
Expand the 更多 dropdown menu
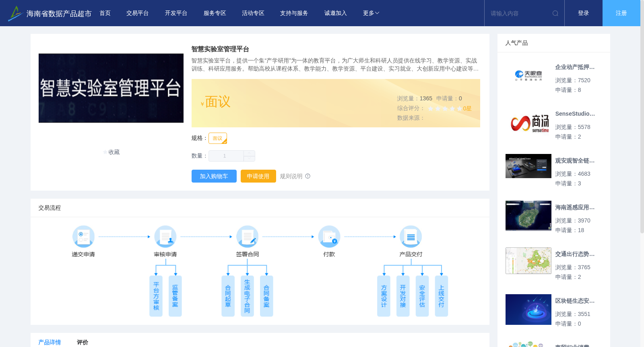[x=371, y=13]
